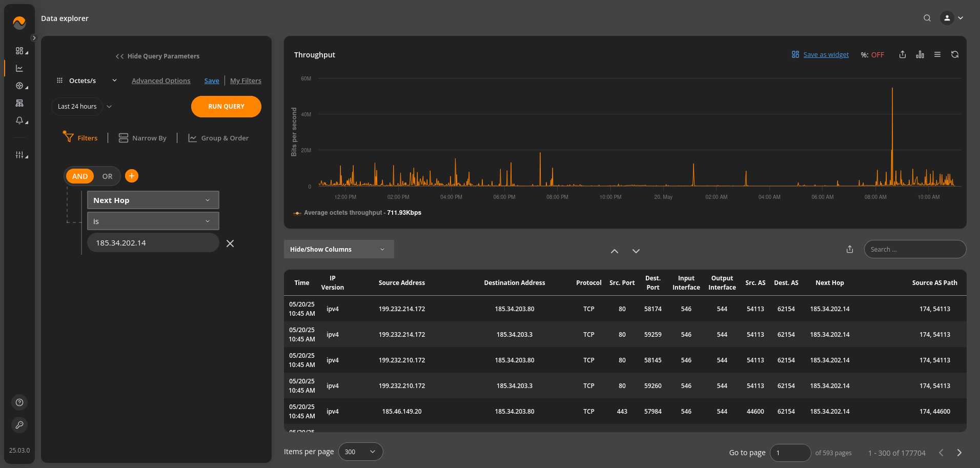Go to the next page of results
Viewport: 980px width, 468px height.
pos(959,453)
